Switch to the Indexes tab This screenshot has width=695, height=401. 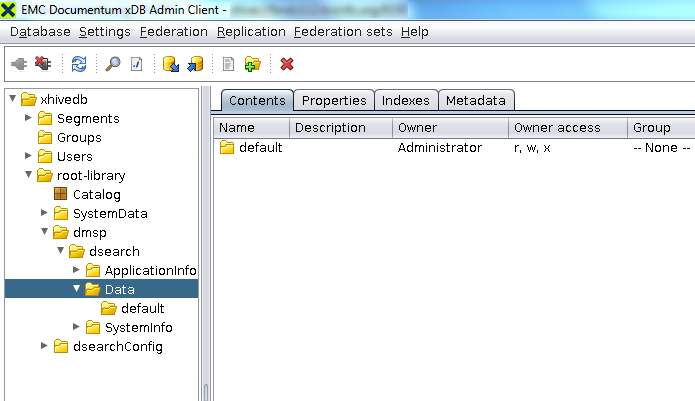coord(406,101)
